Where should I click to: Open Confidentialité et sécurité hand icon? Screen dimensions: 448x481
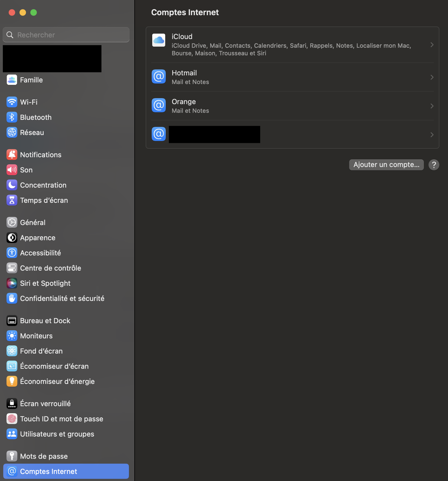pos(12,299)
